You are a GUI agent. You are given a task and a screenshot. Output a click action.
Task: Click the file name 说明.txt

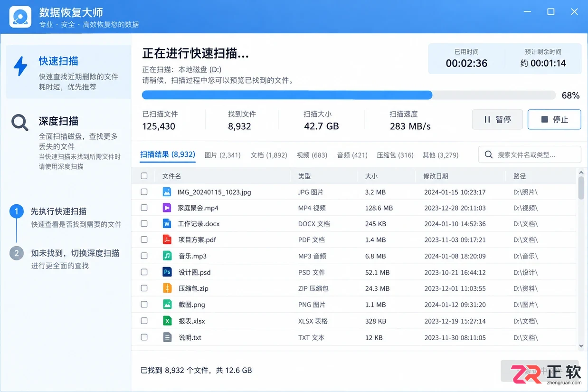point(190,337)
